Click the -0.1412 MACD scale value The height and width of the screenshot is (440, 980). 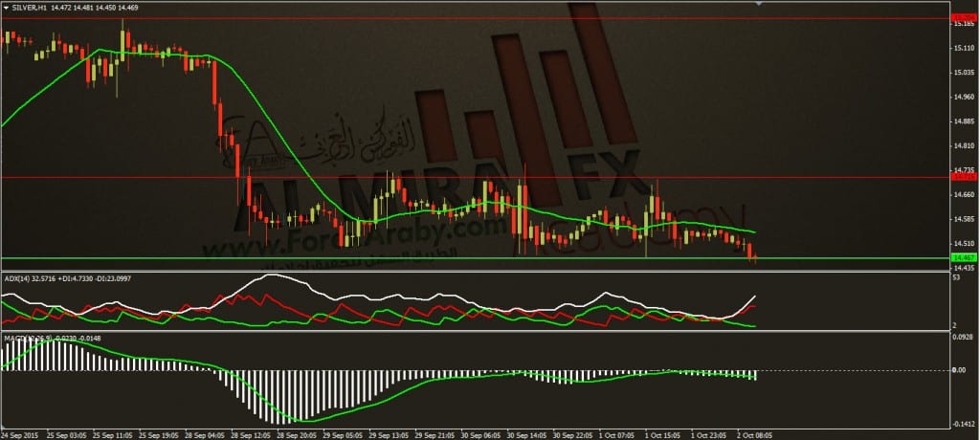[x=963, y=424]
